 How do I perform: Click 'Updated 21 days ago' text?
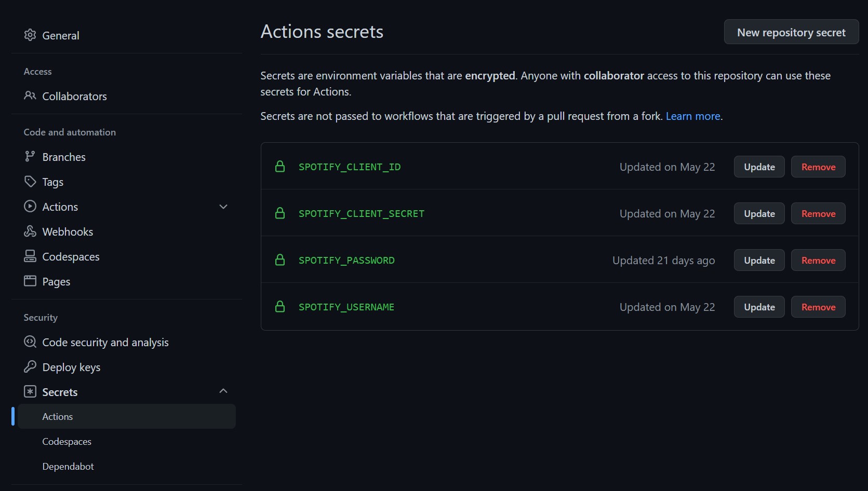[663, 261]
